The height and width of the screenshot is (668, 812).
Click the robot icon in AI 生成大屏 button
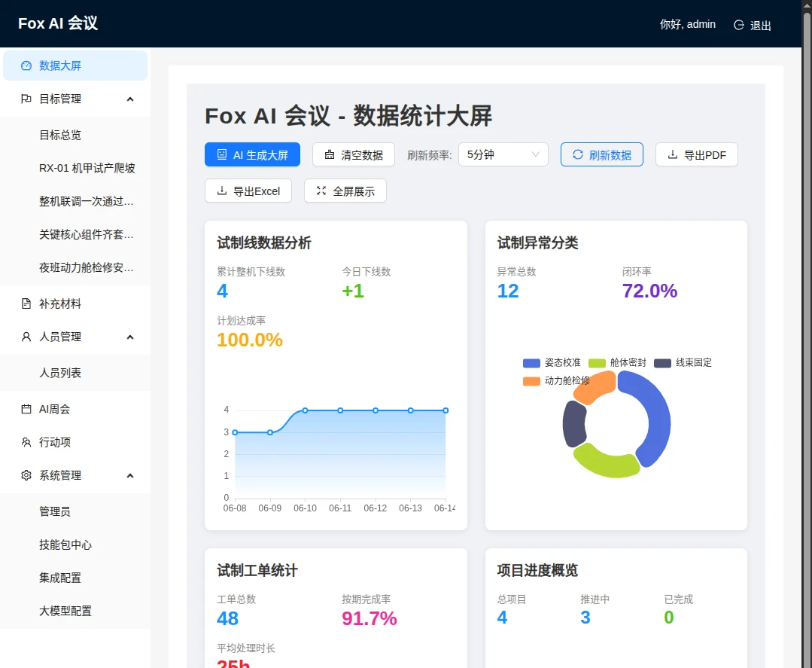coord(222,154)
